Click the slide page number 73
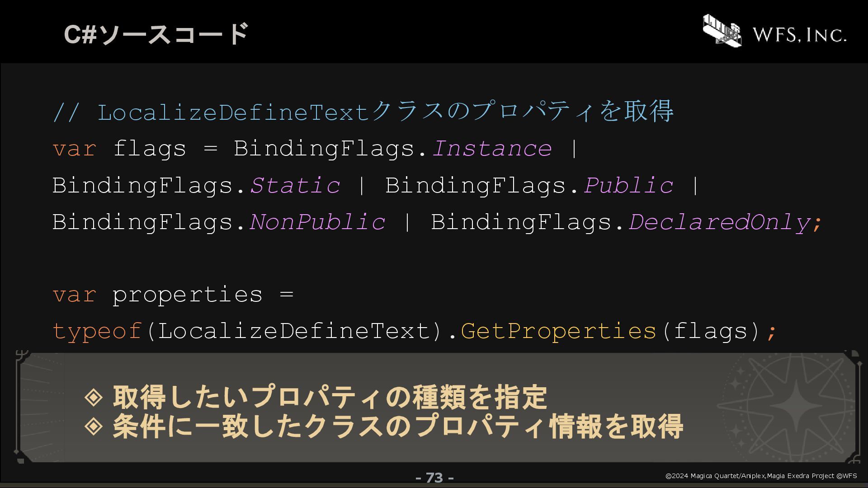868x488 pixels. (434, 478)
